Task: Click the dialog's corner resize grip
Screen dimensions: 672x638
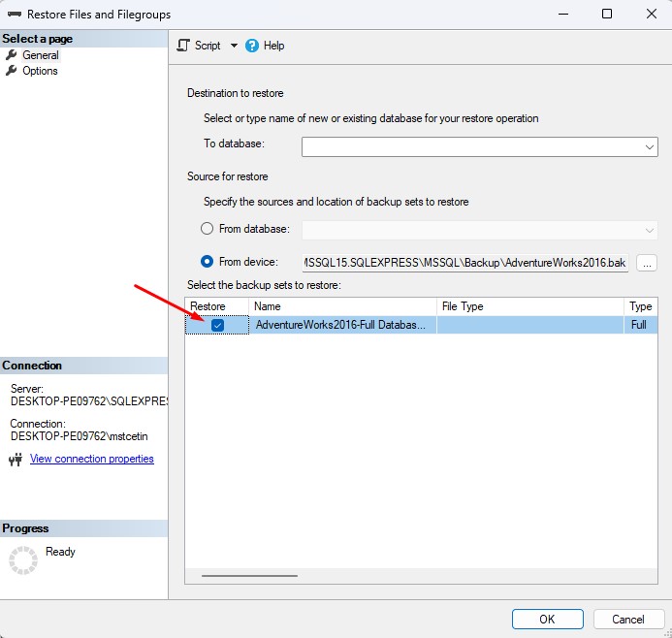Action: coord(668,634)
